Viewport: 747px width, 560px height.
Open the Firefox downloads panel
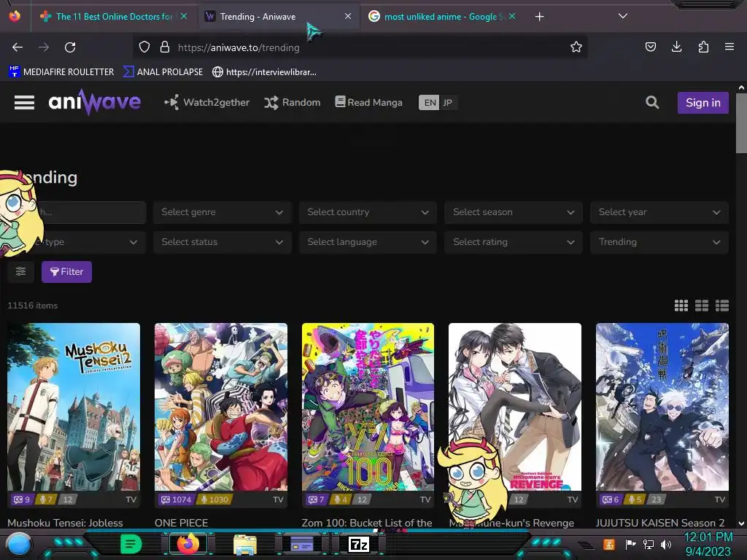tap(677, 47)
